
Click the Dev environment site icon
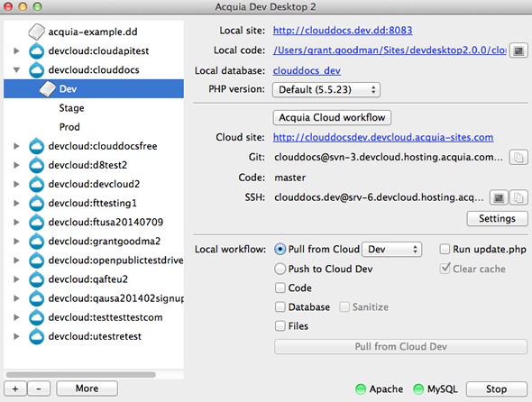click(47, 89)
